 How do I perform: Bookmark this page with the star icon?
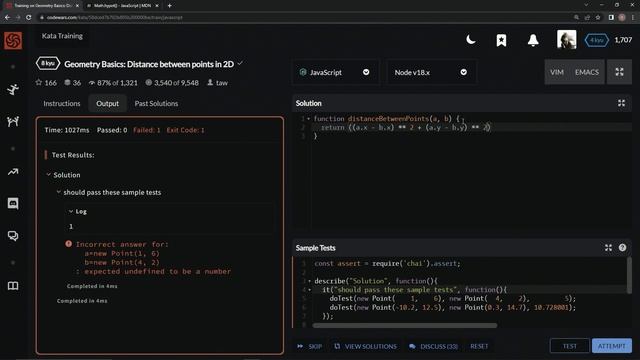pyautogui.click(x=598, y=18)
